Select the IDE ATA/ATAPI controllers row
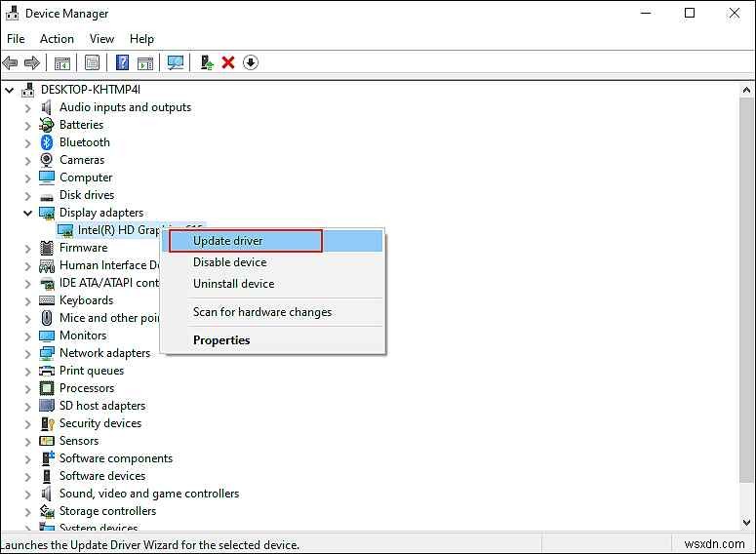Viewport: 756px width, 554px height. tap(109, 283)
